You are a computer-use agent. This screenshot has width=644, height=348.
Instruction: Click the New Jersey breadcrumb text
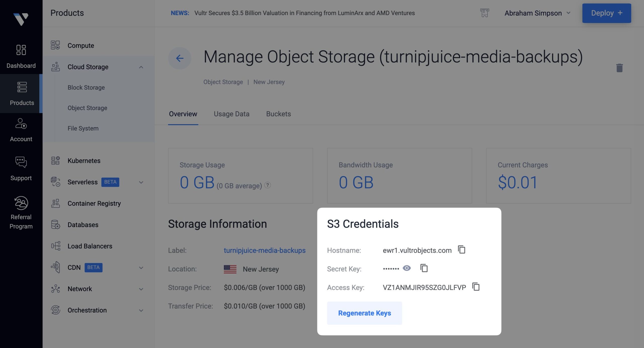point(269,82)
